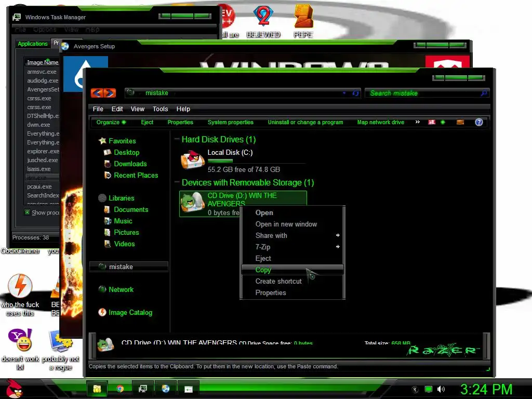Toggle Show processes checkbox in Task Manager
Viewport: 532px width, 399px height.
27,212
